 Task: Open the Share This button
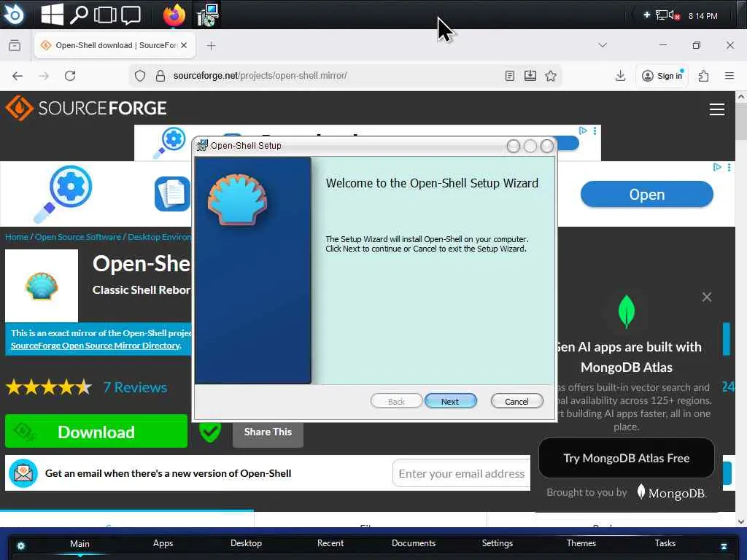268,432
